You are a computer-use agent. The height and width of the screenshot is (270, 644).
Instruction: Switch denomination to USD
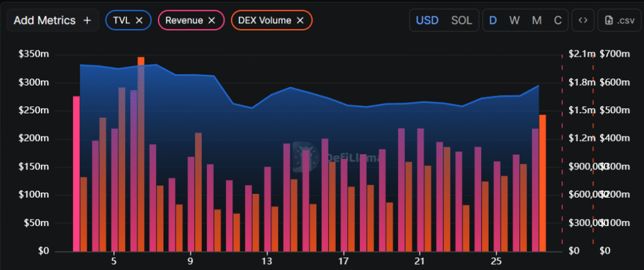click(427, 20)
